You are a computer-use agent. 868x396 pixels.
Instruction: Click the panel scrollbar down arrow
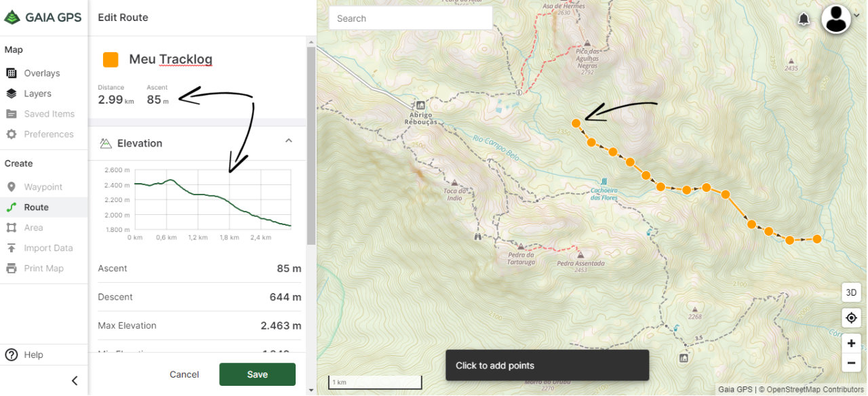coord(311,390)
